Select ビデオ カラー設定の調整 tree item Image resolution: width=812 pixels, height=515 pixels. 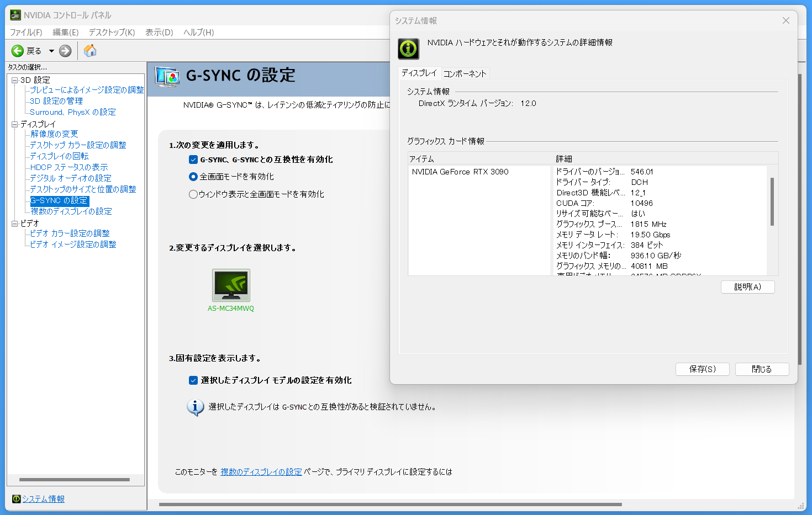coord(70,233)
